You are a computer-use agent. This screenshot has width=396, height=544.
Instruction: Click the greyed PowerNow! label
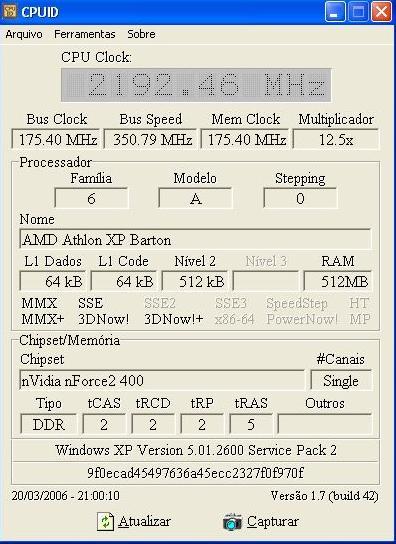[302, 319]
